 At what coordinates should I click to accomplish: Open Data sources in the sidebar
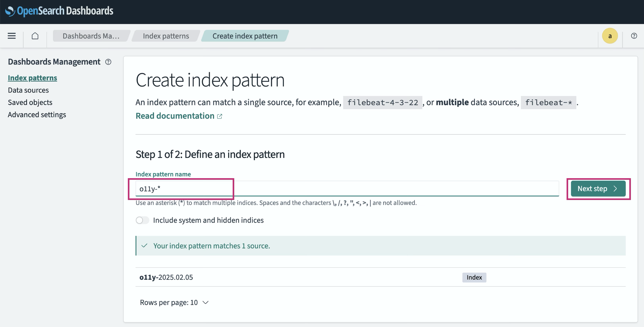(28, 90)
